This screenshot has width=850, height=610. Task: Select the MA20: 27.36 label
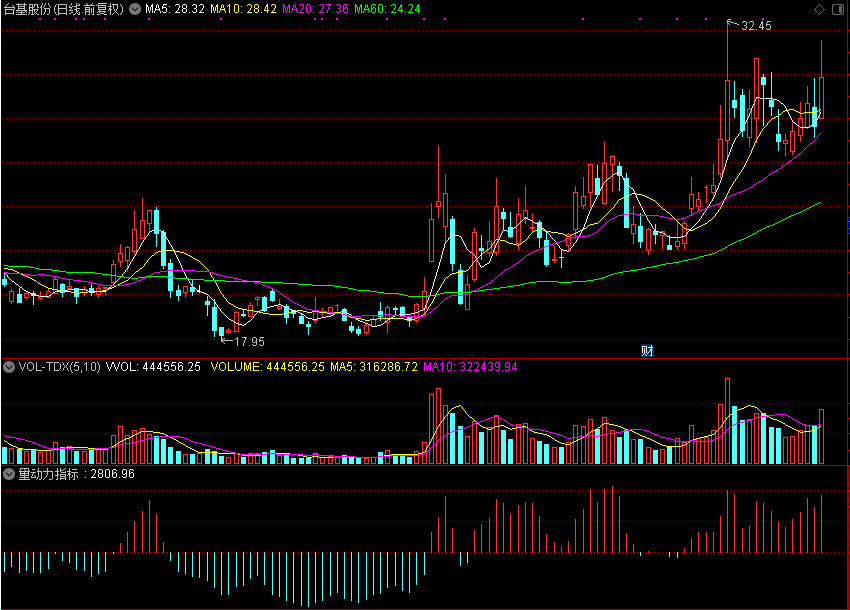(315, 9)
